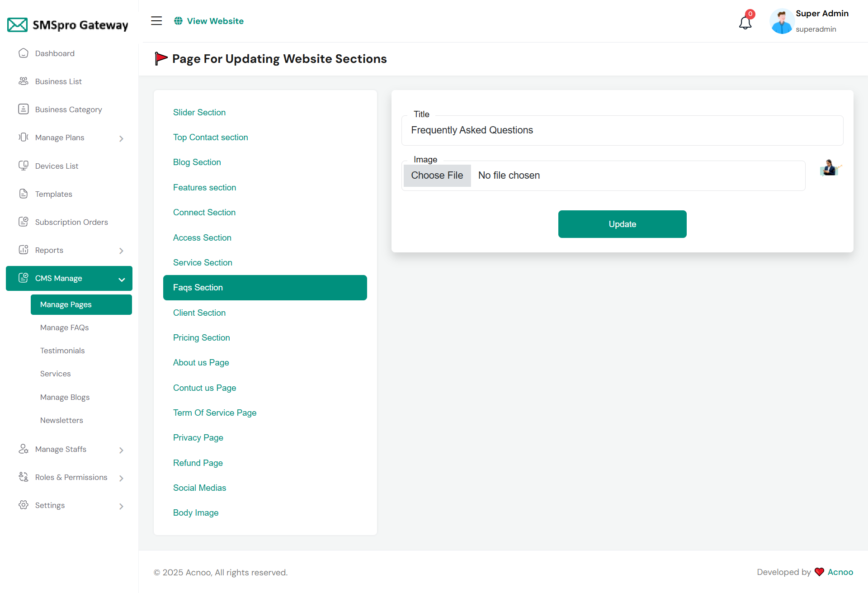Expand the Manage Plans chevron

(121, 138)
